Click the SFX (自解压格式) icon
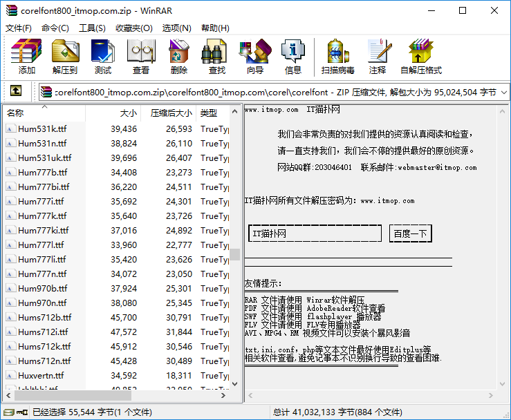 pos(421,51)
